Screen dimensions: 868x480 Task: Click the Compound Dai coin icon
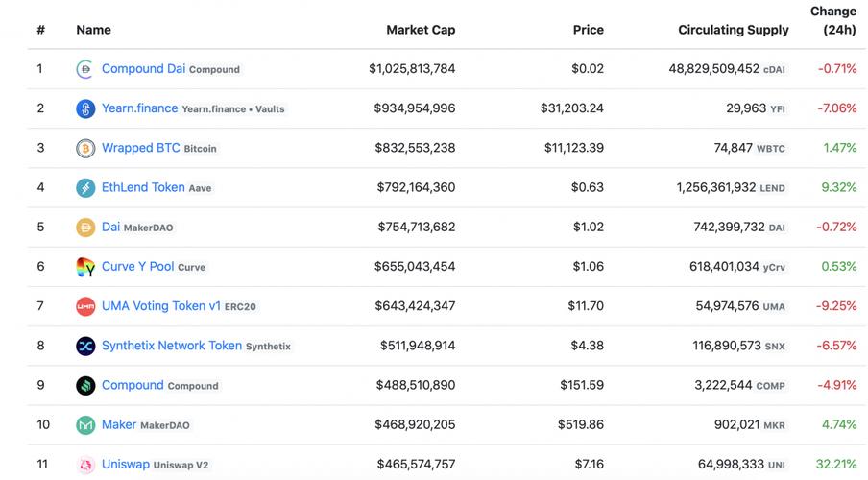pos(85,69)
